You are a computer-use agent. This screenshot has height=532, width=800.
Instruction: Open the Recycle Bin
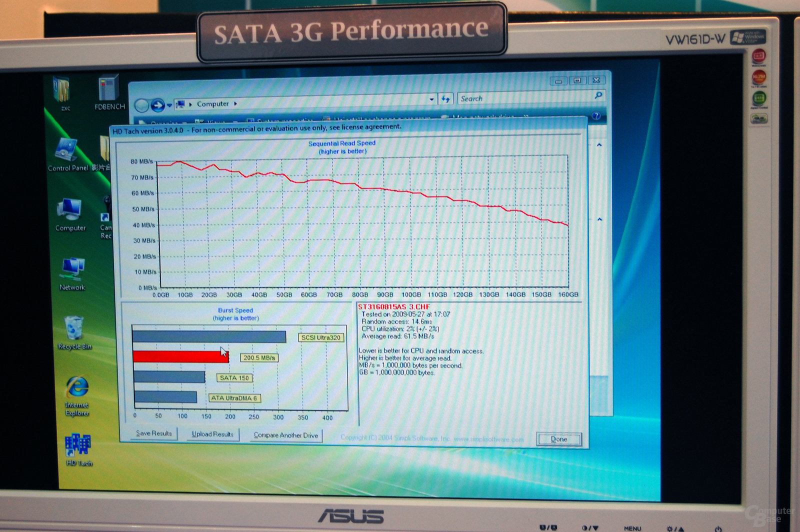click(74, 333)
